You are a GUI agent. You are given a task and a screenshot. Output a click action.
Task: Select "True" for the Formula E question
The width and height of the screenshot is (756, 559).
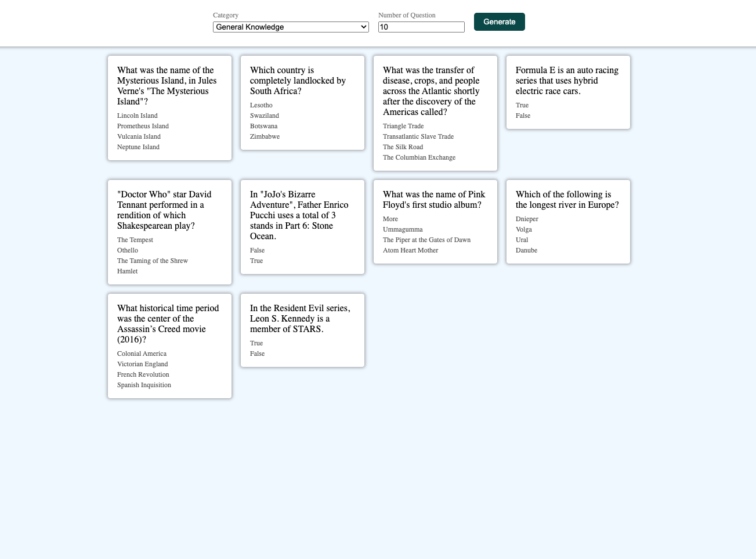[x=522, y=105]
